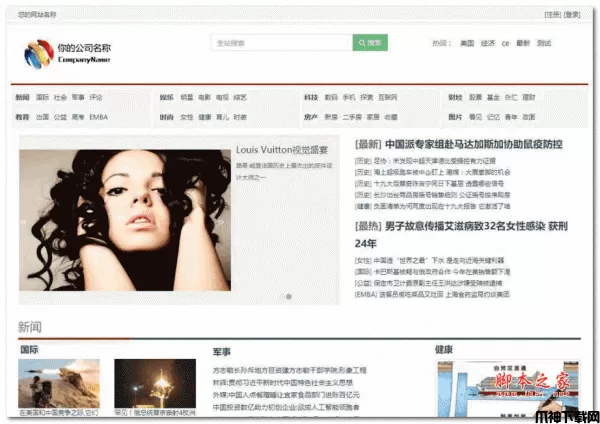Click the 国际 subsection heading
Screen dimensions: 600x424
[x=29, y=349]
